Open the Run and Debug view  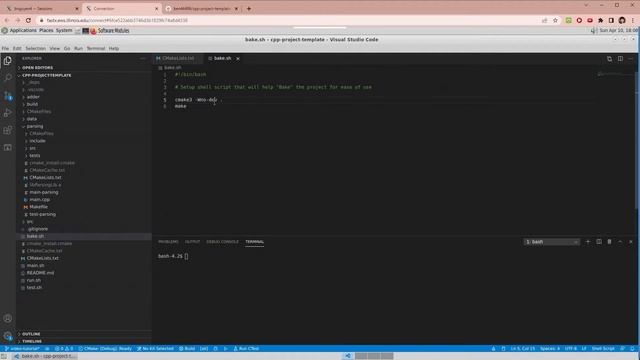[8, 113]
